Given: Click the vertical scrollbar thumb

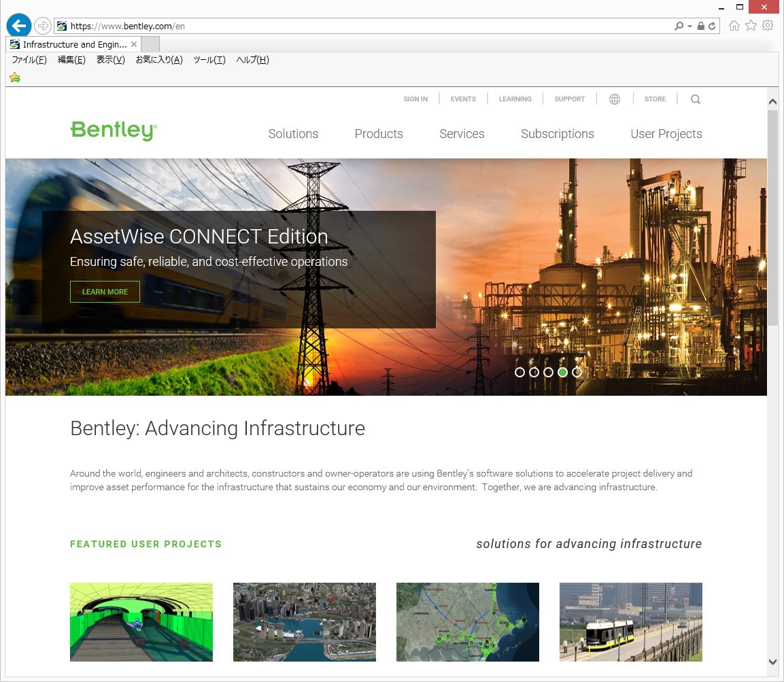Looking at the screenshot, I should click(x=772, y=218).
